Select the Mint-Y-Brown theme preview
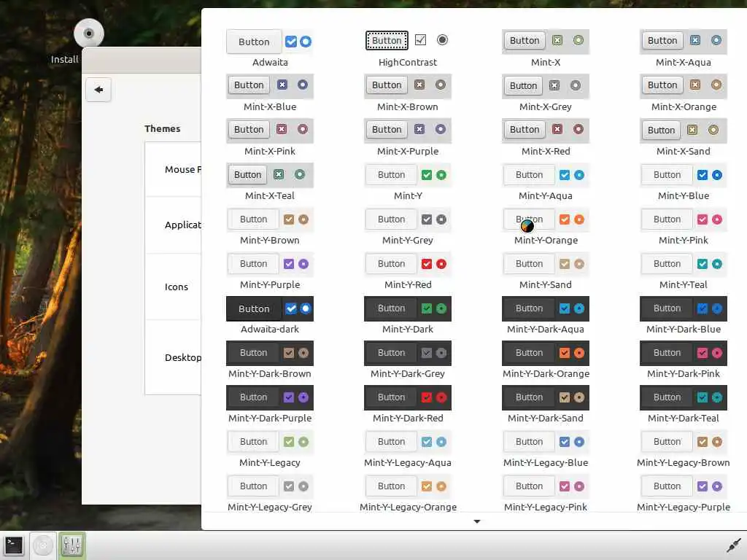This screenshot has width=747, height=560. pyautogui.click(x=270, y=219)
